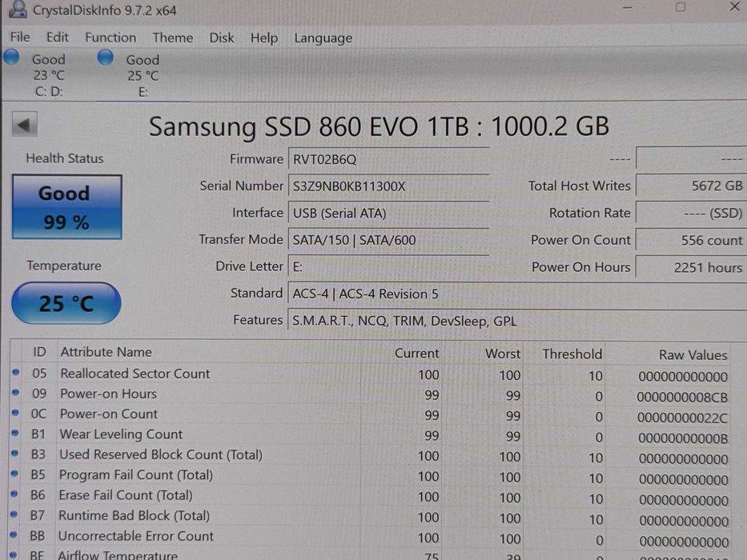This screenshot has height=560, width=747.
Task: Select the Reallocated Sector Count attribute name
Action: (x=135, y=374)
